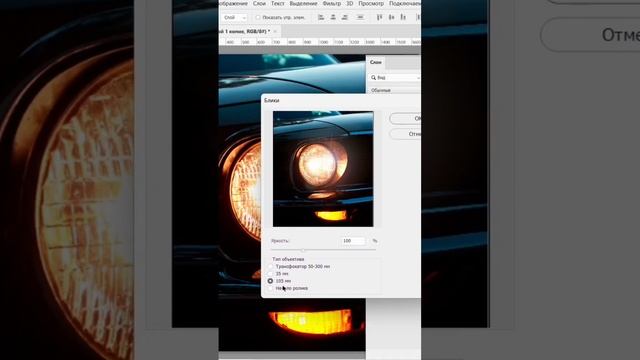
Task: Open the Просмотр menu
Action: click(x=371, y=3)
